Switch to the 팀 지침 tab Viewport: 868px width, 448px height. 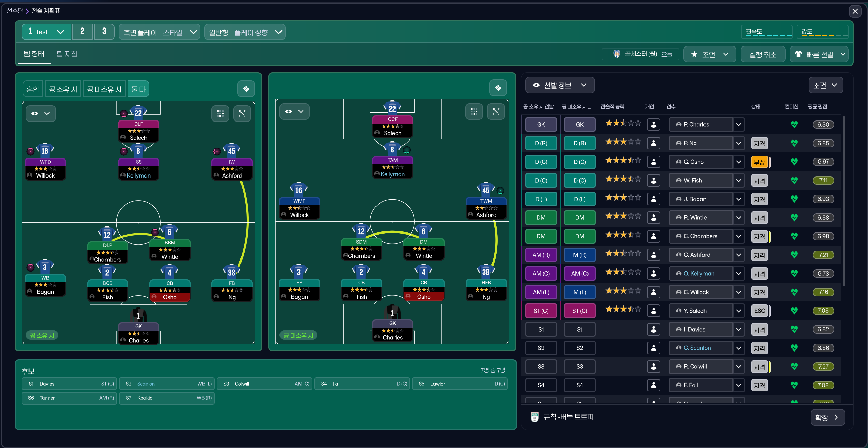(67, 54)
